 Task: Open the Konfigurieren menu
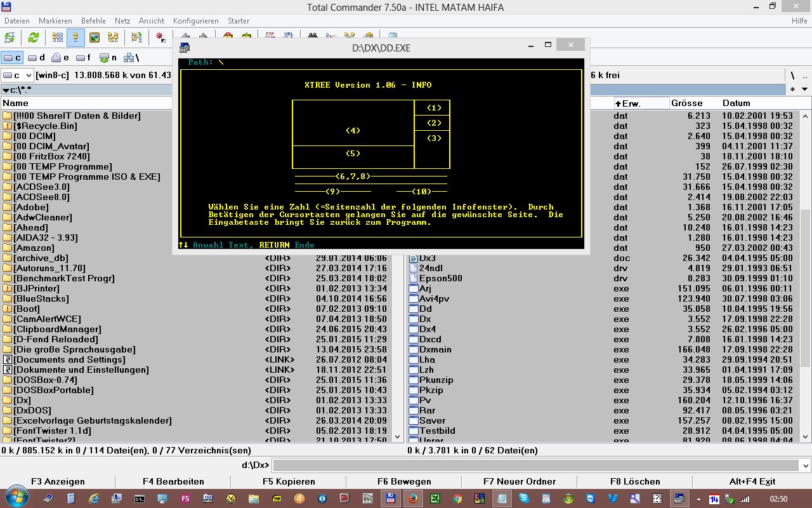coord(195,21)
